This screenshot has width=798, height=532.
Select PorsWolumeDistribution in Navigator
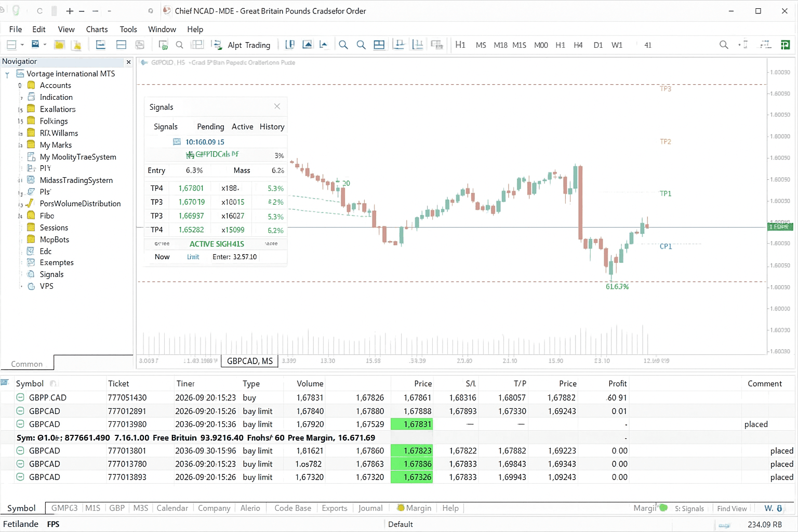(80, 204)
